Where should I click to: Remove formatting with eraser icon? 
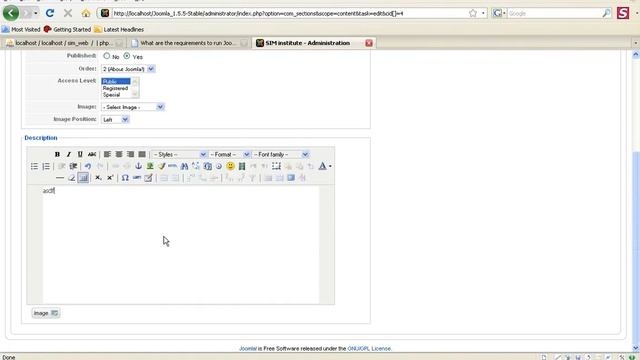[x=71, y=178]
